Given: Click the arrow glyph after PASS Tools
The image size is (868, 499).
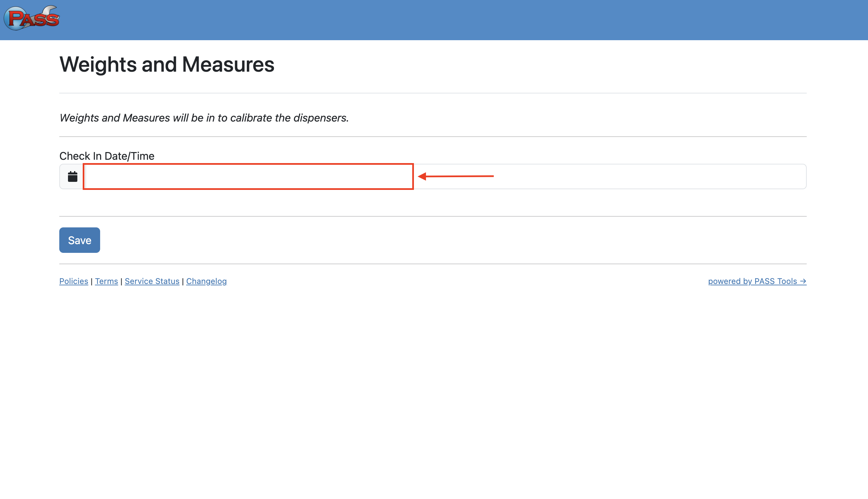Looking at the screenshot, I should 803,281.
